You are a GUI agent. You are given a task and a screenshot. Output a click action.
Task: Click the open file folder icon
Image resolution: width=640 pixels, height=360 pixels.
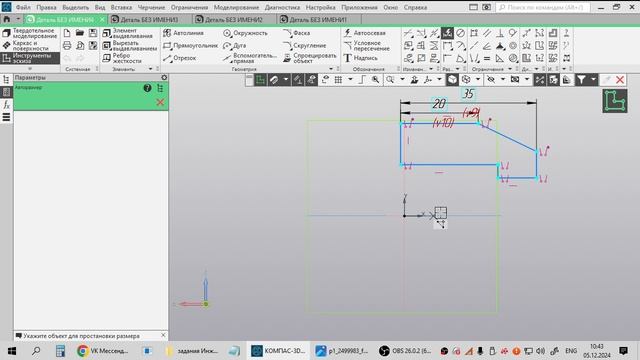[x=80, y=33]
